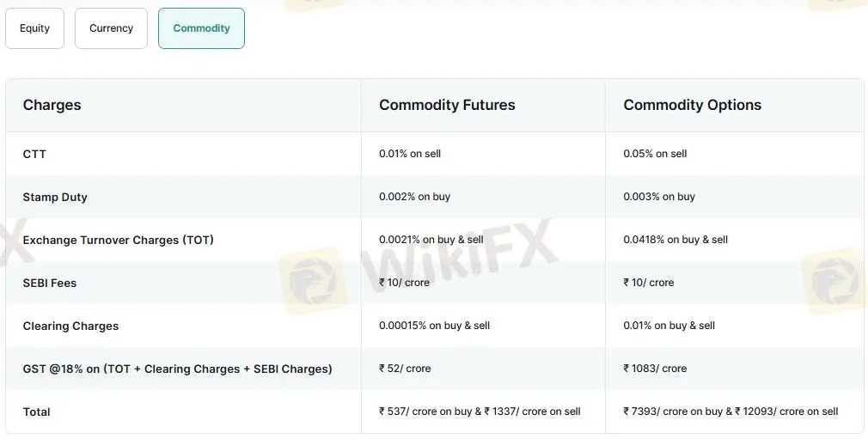The height and width of the screenshot is (439, 868).
Task: Select the Total row label
Action: (x=36, y=412)
